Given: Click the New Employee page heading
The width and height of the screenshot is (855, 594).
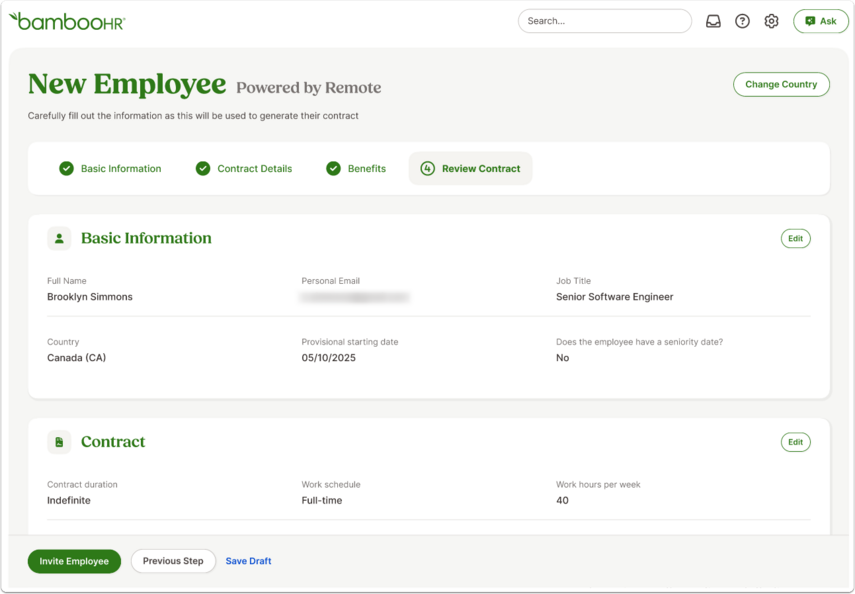Looking at the screenshot, I should (127, 85).
